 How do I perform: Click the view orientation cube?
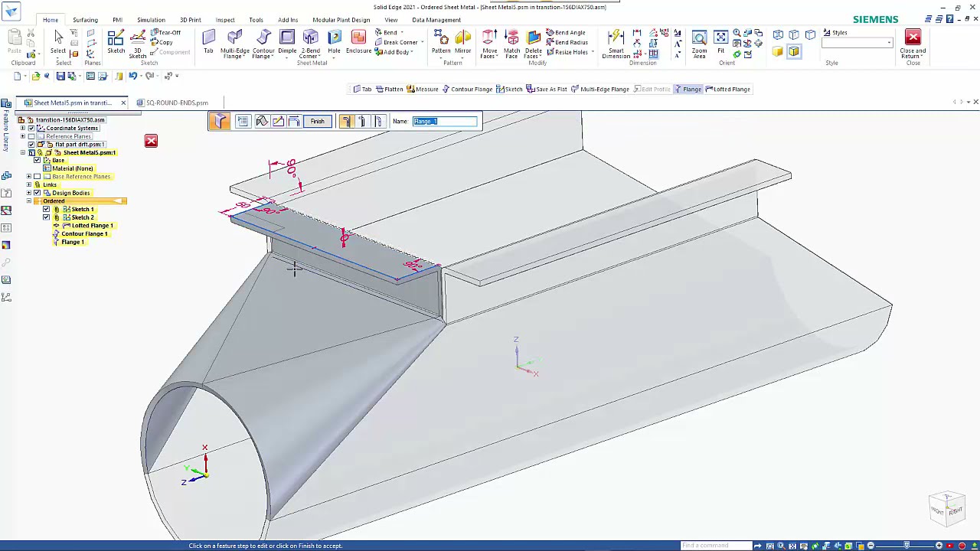point(948,508)
